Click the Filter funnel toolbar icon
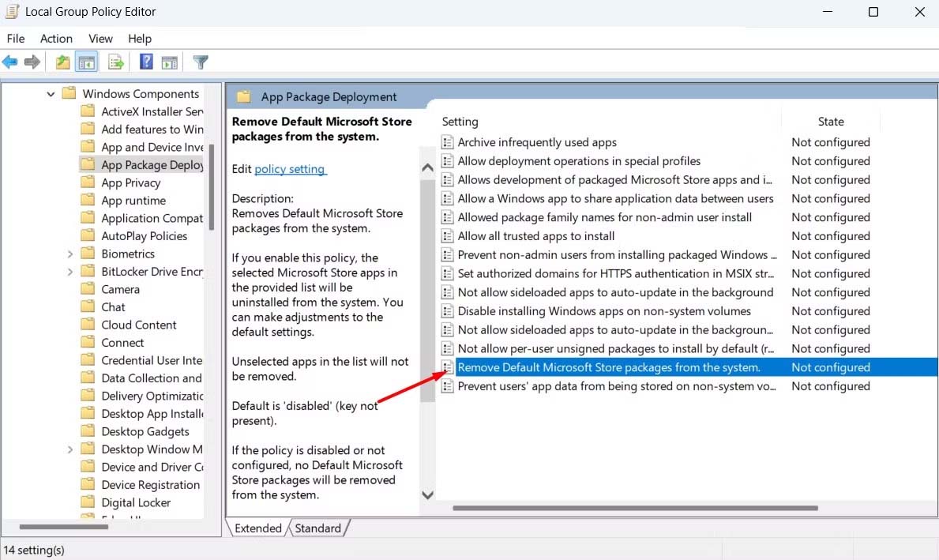The height and width of the screenshot is (560, 939). click(x=201, y=62)
